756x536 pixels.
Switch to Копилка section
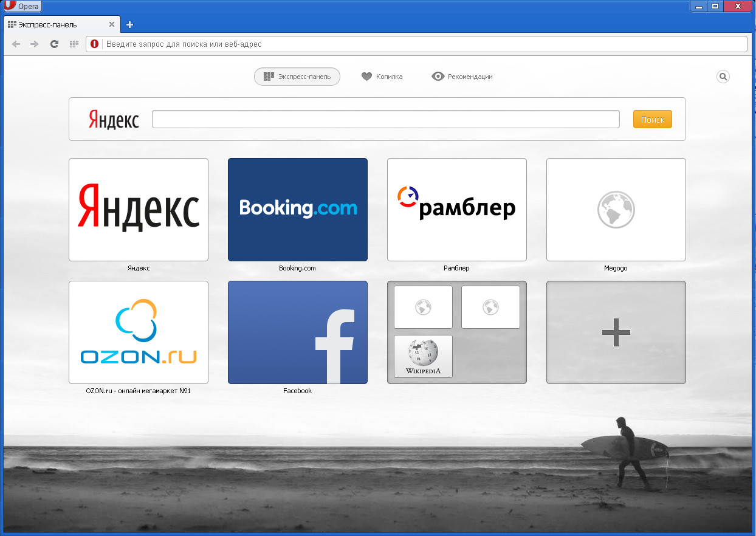[382, 77]
